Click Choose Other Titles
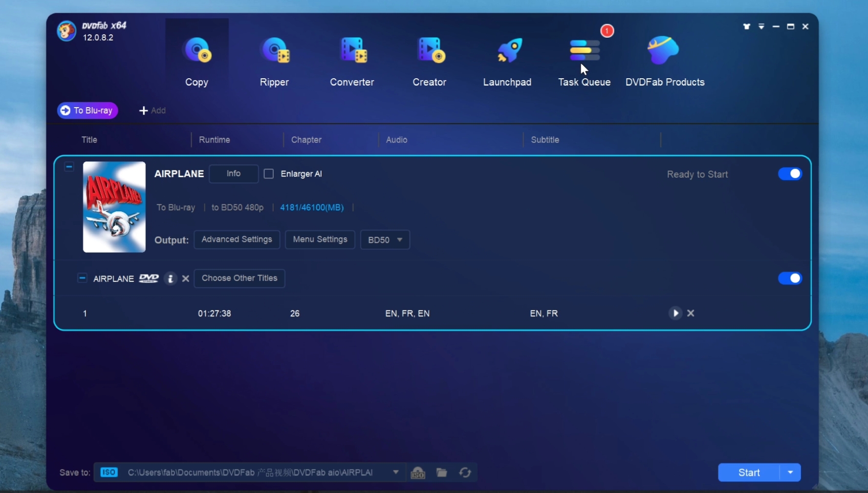Screen dimensions: 868x493 click(x=239, y=278)
